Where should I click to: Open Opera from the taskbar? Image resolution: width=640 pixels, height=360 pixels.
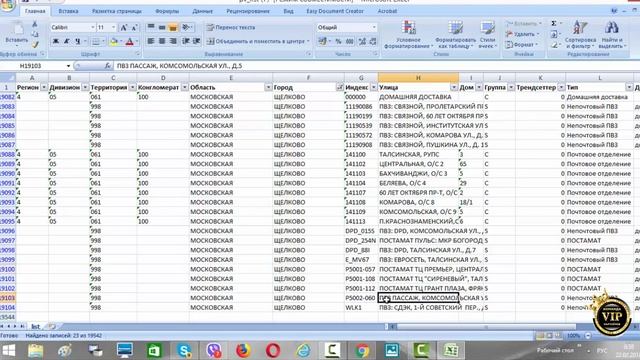coord(273,350)
